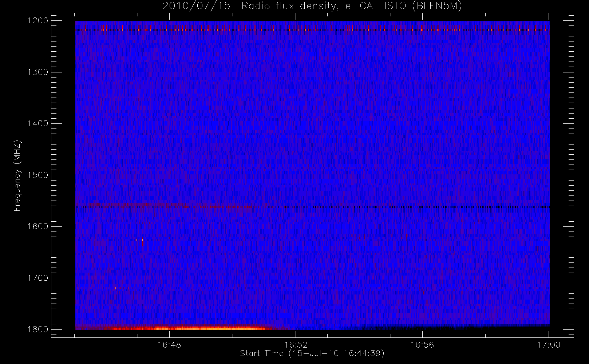
Task: Click the 16:48 time tick label
Action: click(169, 344)
